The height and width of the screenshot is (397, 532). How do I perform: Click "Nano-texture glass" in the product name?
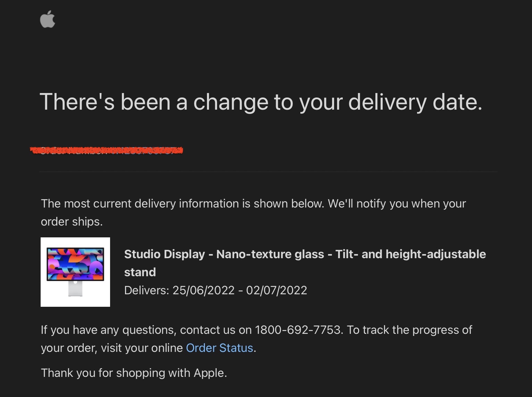(x=270, y=254)
